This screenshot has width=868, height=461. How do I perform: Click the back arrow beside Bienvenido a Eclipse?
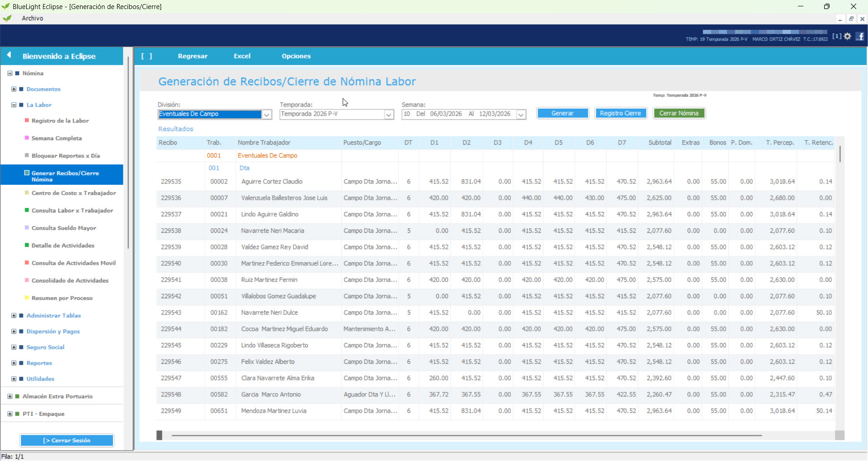(9, 55)
